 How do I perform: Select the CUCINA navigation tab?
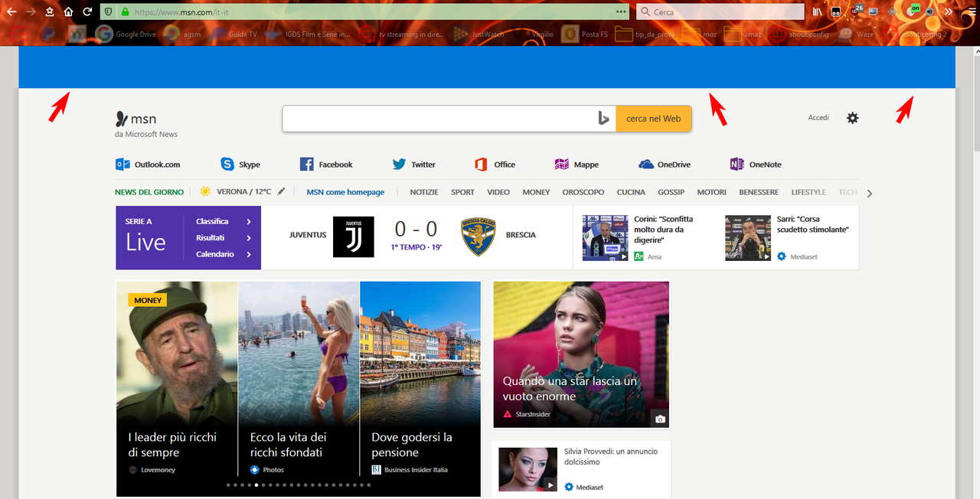[x=631, y=192]
